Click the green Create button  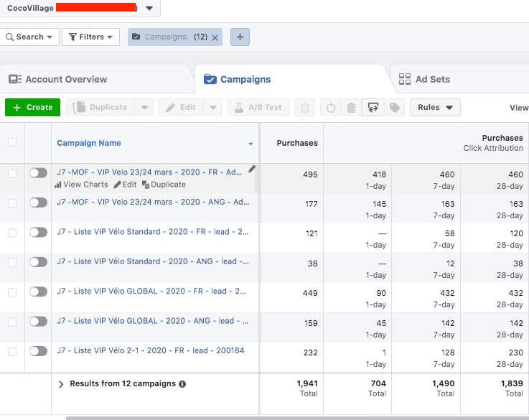(33, 108)
